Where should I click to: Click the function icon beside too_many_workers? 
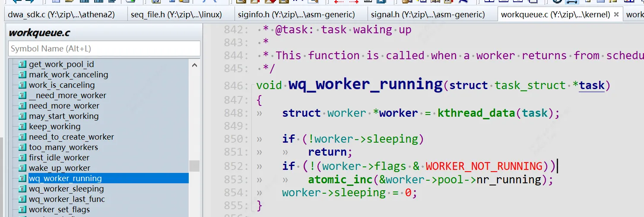tap(22, 147)
